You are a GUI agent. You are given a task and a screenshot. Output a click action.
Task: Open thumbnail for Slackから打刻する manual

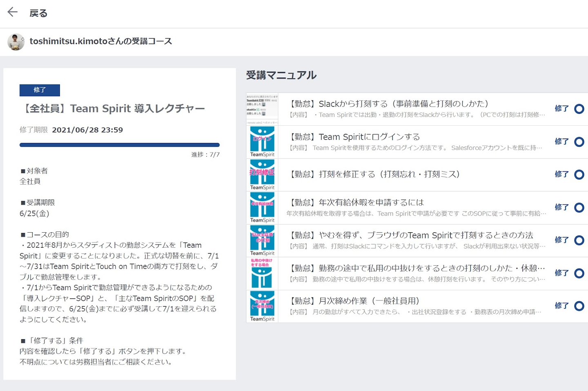[262, 109]
